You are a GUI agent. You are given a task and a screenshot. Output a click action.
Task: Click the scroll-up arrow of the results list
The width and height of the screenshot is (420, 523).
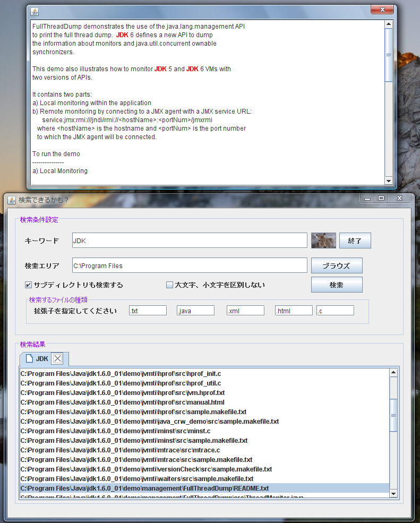(393, 372)
